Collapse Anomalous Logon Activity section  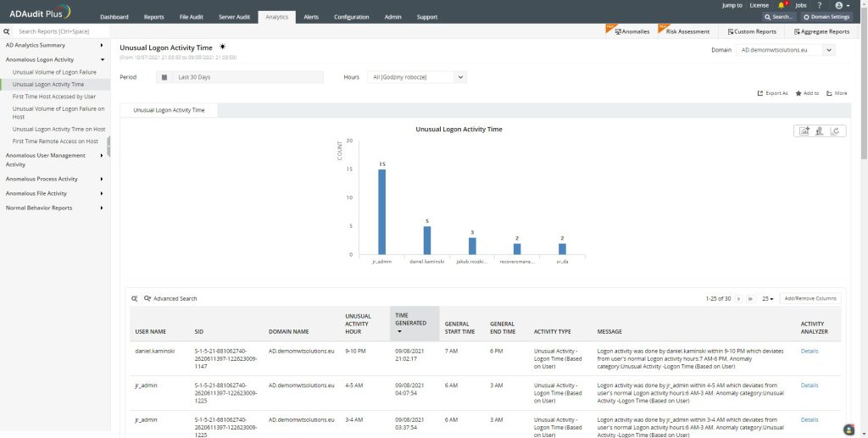(102, 60)
